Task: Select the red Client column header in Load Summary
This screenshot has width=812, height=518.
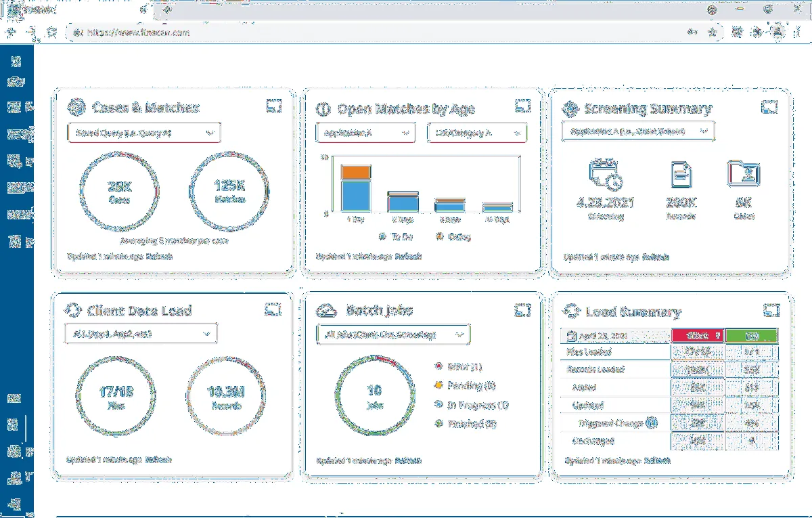Action: [x=697, y=336]
